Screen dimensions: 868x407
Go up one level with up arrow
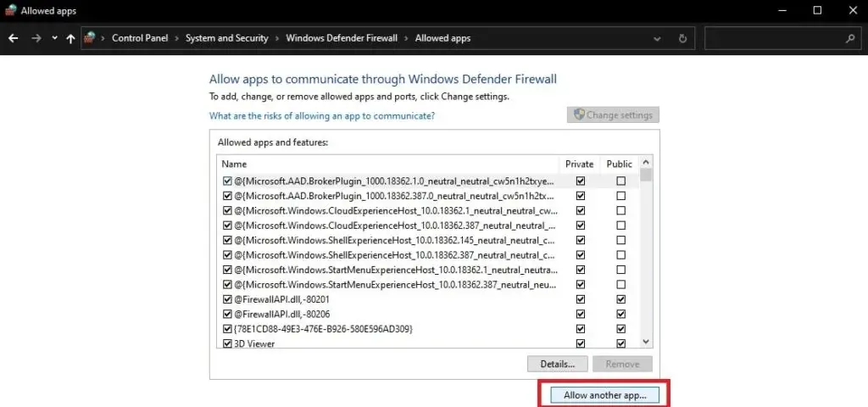tap(70, 38)
